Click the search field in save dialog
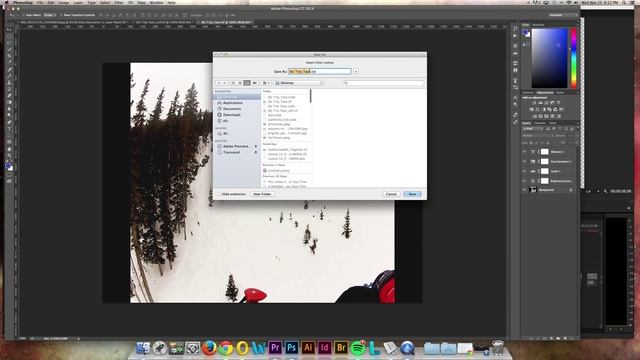Screen dimensions: 640x360 pos(384,83)
